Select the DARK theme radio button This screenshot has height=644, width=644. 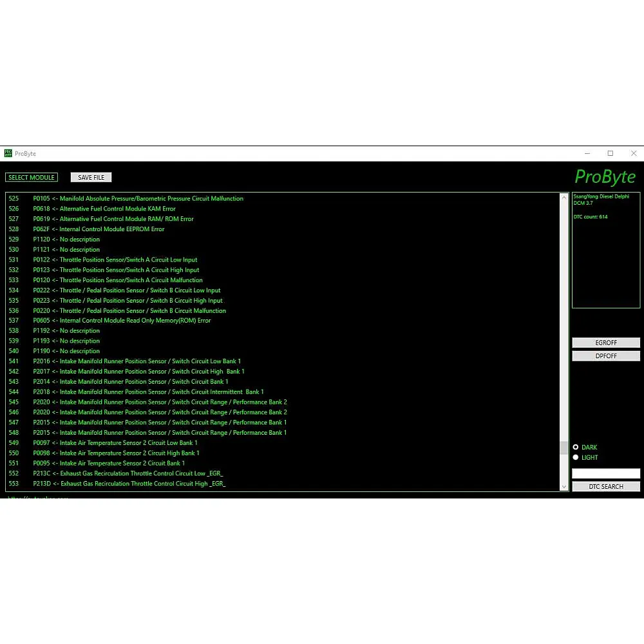(576, 447)
